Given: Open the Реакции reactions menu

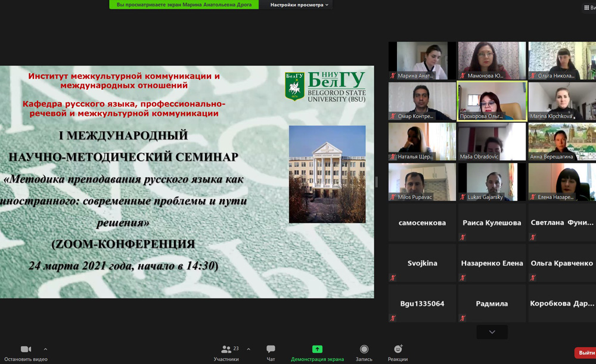Looking at the screenshot, I should click(398, 349).
